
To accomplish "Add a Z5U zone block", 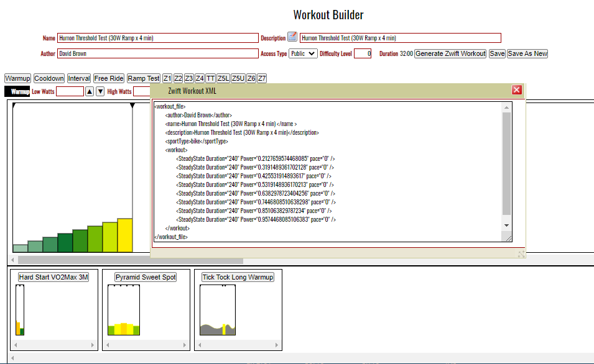I will pyautogui.click(x=238, y=78).
